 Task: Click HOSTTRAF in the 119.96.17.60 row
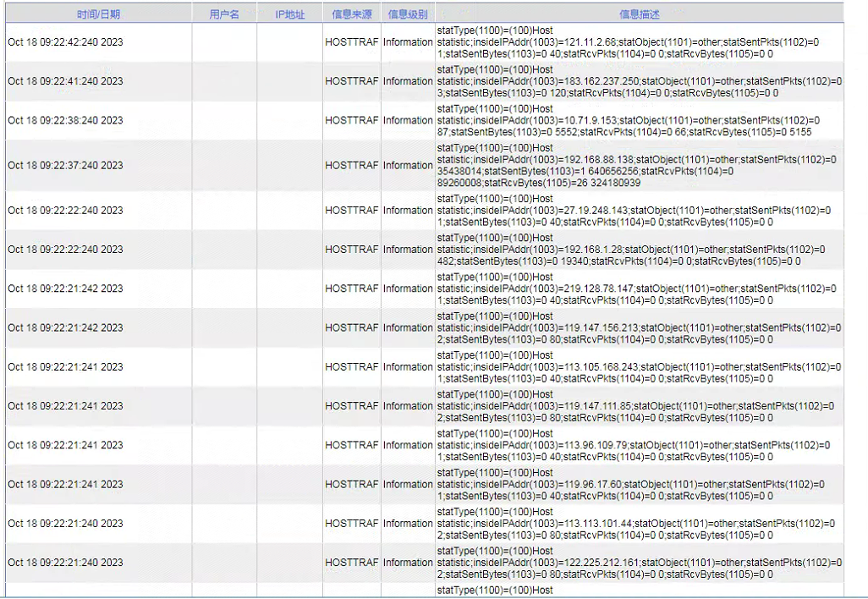pos(352,485)
